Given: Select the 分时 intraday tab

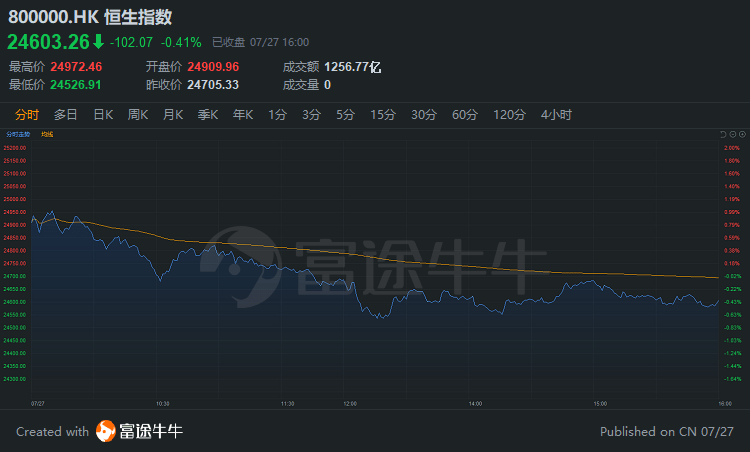Looking at the screenshot, I should (27, 115).
